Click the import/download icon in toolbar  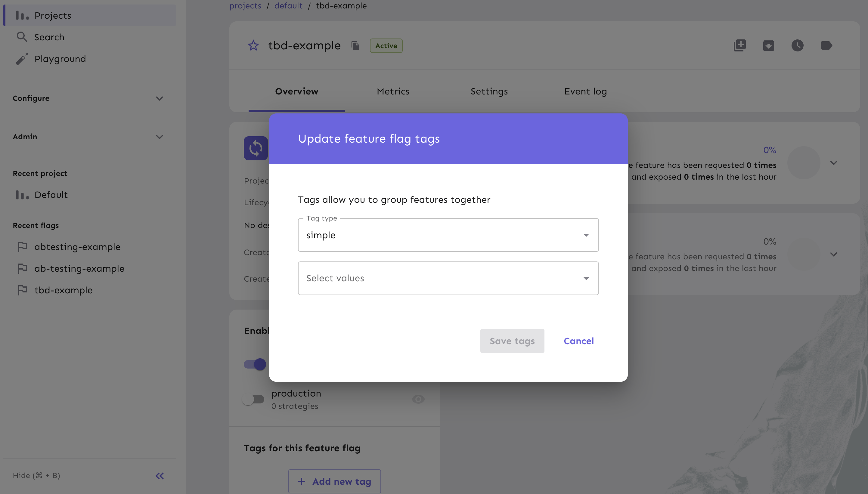pyautogui.click(x=768, y=45)
